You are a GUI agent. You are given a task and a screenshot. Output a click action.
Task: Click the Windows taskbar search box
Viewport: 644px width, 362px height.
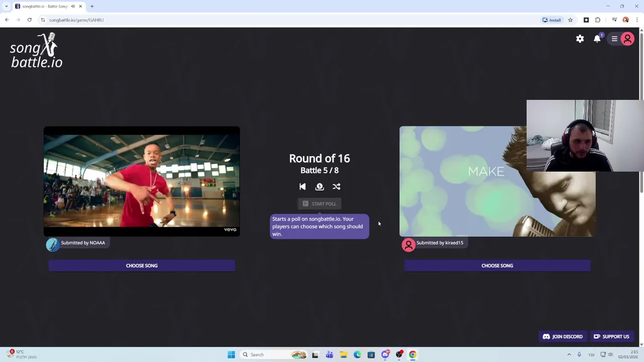(x=274, y=354)
